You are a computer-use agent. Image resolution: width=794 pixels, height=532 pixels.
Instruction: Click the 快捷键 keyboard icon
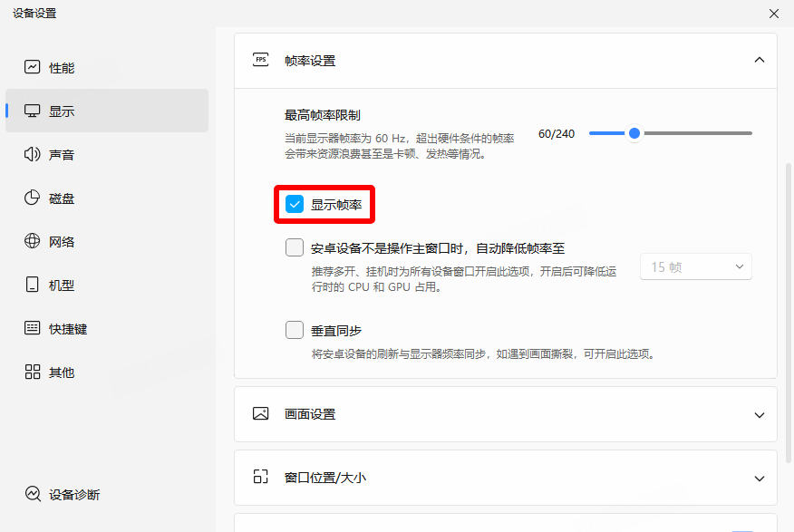tap(33, 328)
